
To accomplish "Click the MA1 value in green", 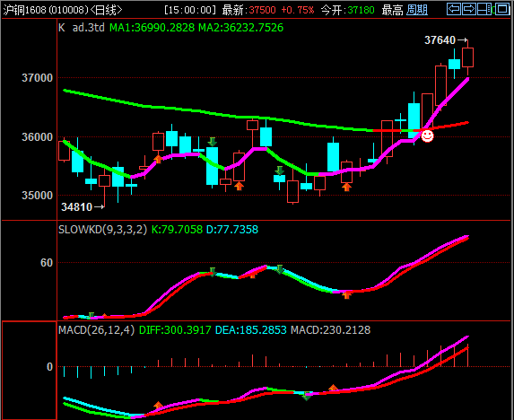I will click(152, 28).
